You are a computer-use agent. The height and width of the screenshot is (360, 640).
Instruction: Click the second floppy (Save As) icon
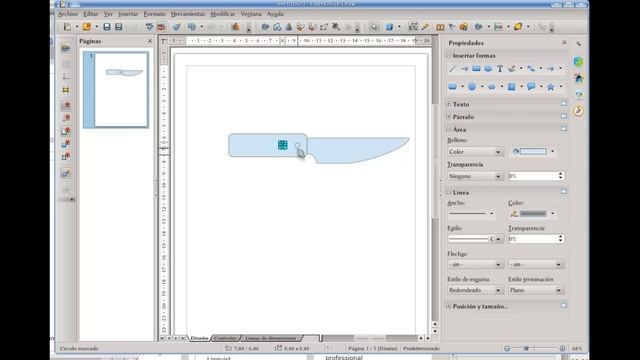tap(118, 27)
